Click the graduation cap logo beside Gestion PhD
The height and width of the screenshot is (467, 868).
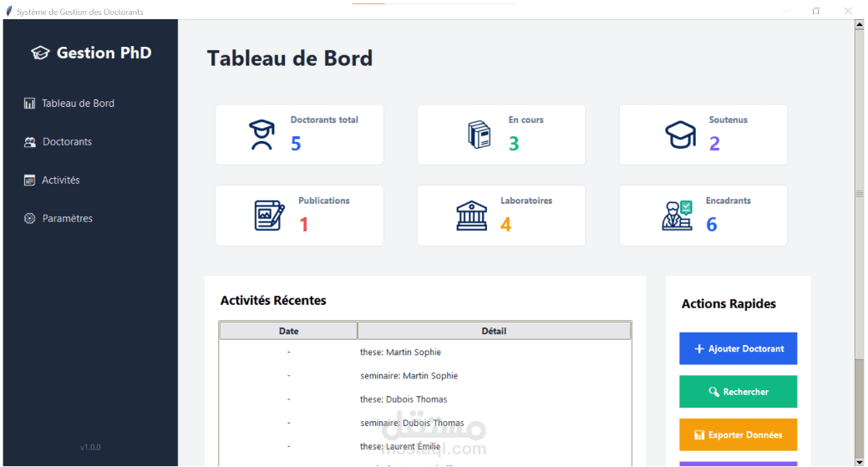pyautogui.click(x=40, y=53)
